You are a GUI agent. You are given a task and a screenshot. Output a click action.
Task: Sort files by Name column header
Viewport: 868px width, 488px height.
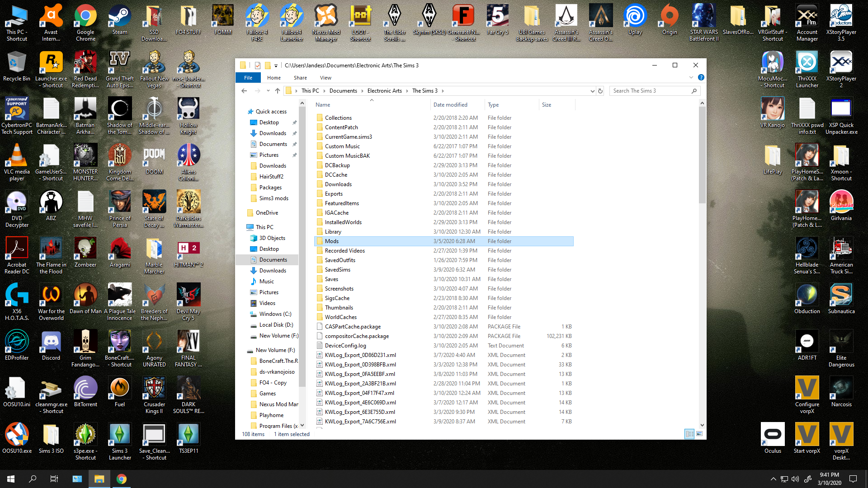coord(372,105)
